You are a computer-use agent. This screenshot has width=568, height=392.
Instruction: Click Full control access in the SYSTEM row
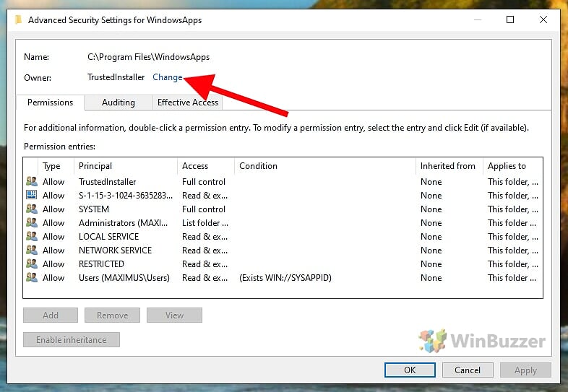click(x=204, y=209)
